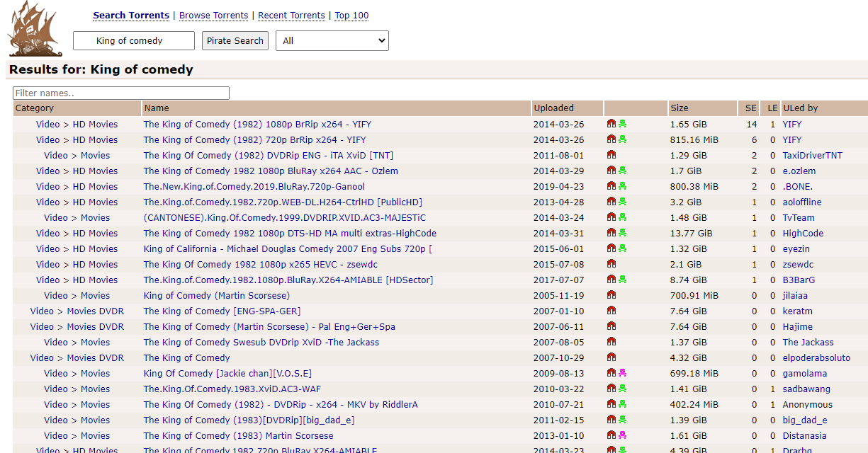Go to Browse Torrents
The image size is (868, 453).
coord(213,15)
